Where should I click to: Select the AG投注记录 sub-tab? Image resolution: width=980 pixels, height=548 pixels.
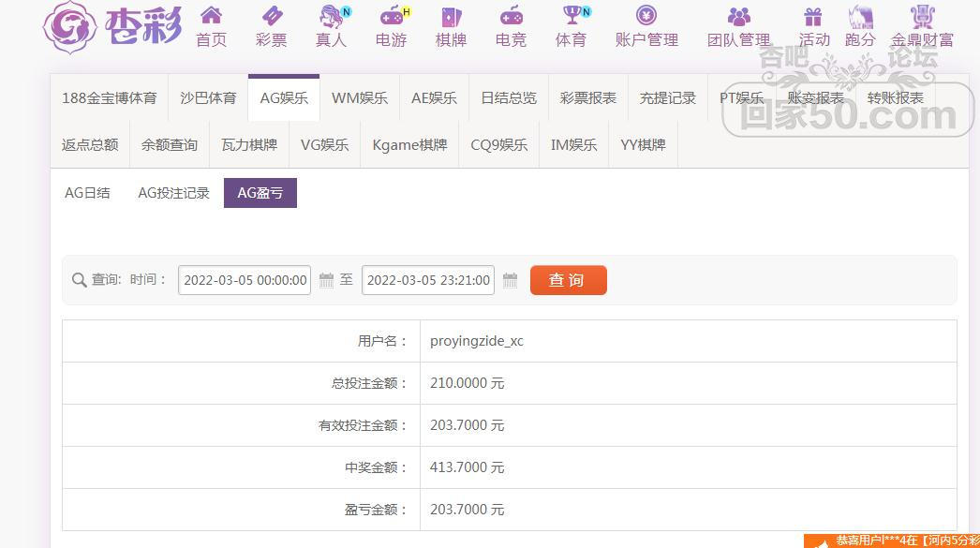pyautogui.click(x=173, y=193)
